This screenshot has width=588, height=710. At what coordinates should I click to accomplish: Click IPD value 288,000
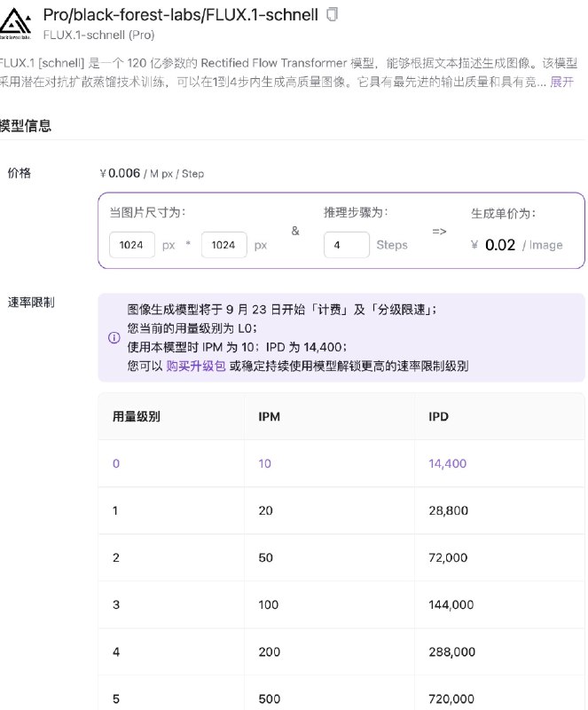click(x=452, y=652)
